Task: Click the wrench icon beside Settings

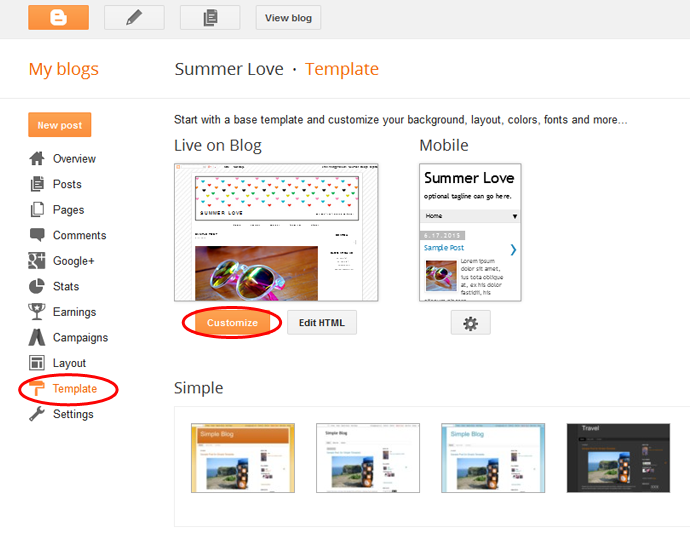Action: coord(37,414)
